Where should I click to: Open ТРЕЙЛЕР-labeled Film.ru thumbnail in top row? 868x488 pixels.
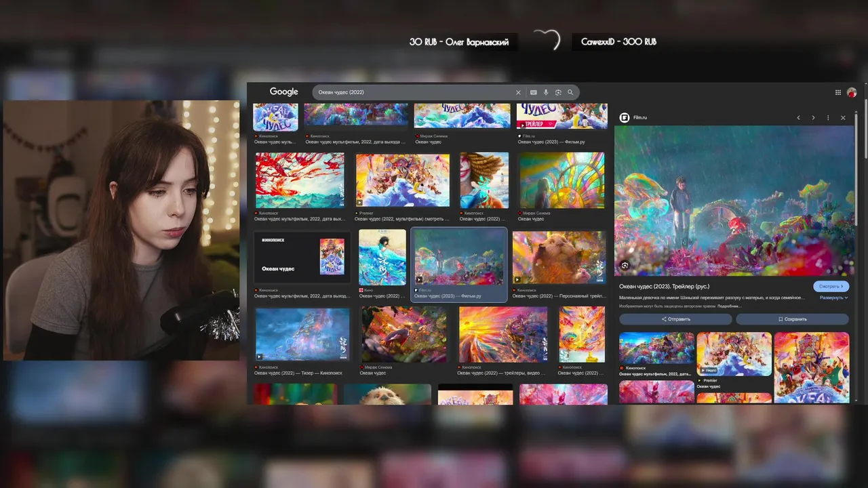(562, 116)
